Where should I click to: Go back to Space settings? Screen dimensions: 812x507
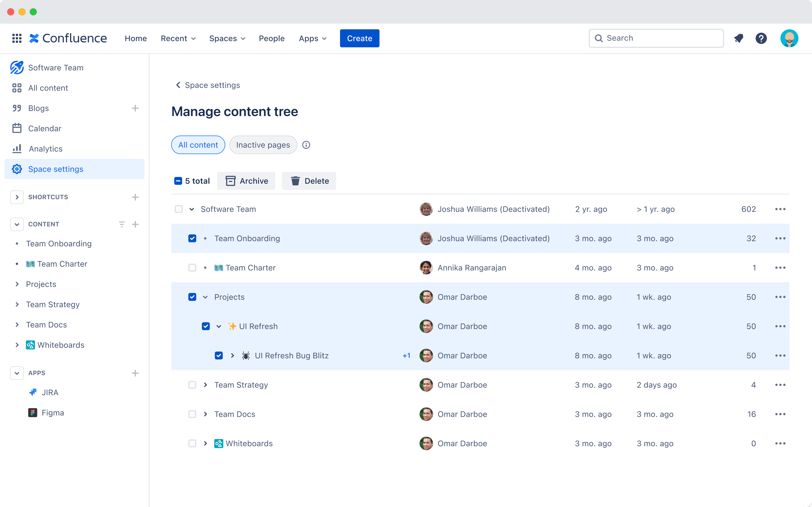point(207,85)
